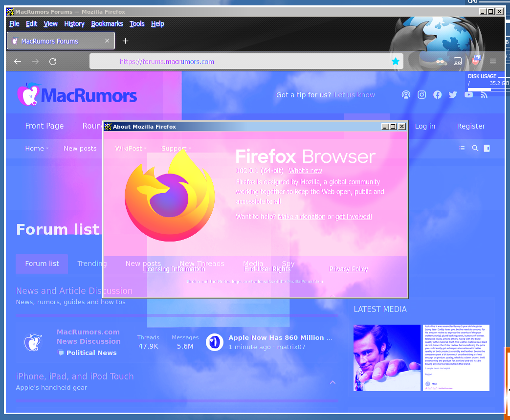Click the list view icon in the sub-navigation
This screenshot has width=510, height=420.
click(x=462, y=148)
